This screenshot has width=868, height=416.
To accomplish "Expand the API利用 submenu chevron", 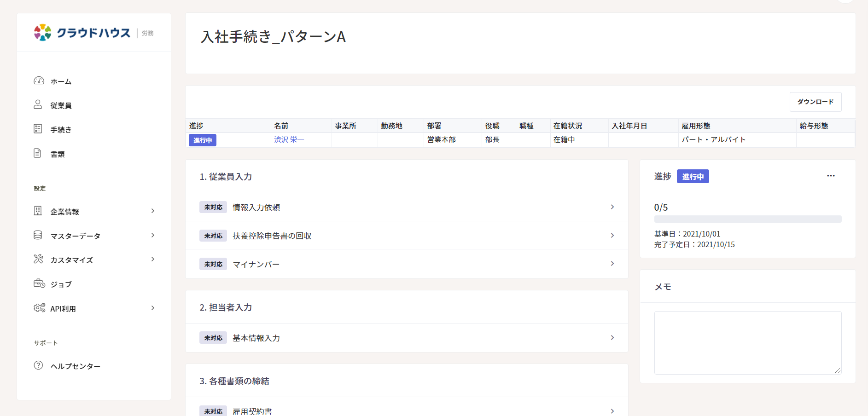I will [153, 308].
